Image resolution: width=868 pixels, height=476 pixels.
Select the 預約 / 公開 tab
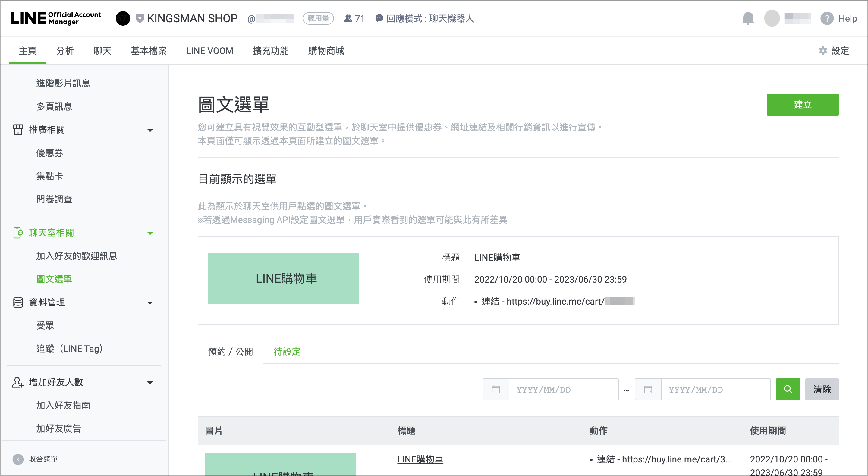tap(231, 351)
